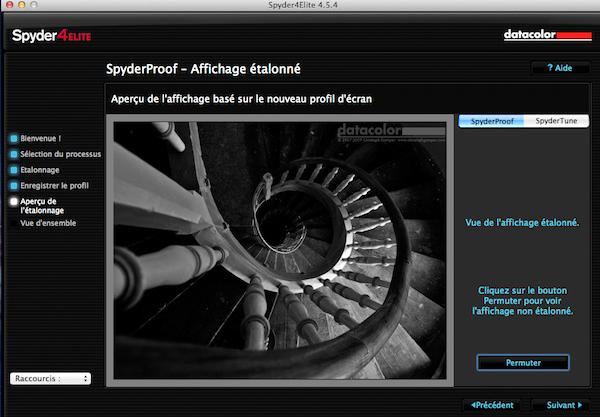The width and height of the screenshot is (600, 417).
Task: Switch to the SpyderTune tab
Action: coord(556,121)
